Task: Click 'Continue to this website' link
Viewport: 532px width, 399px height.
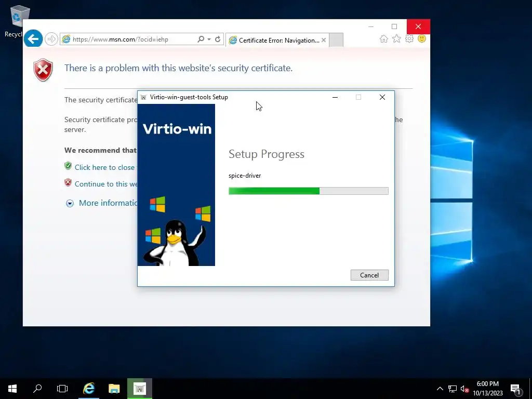Action: click(106, 184)
